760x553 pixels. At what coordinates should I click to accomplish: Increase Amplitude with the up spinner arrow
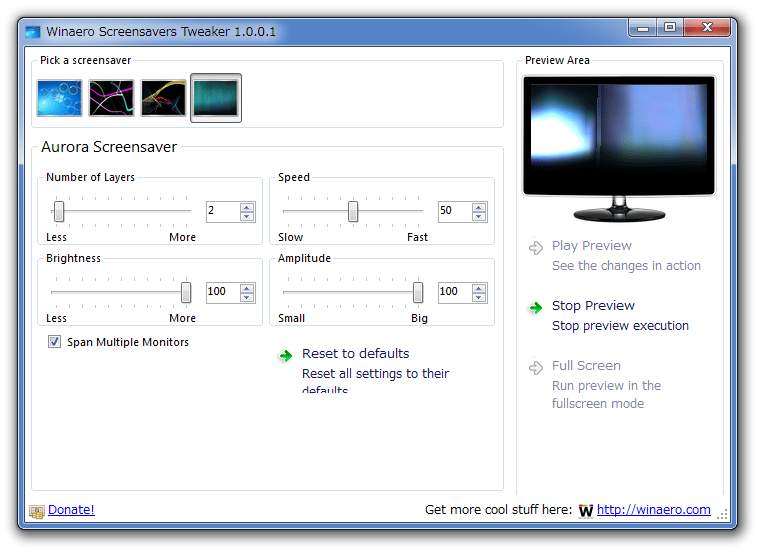[479, 288]
